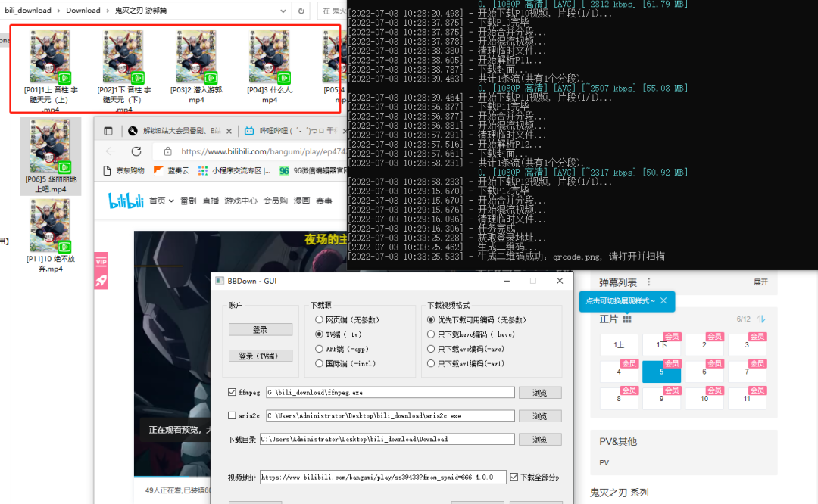The width and height of the screenshot is (818, 504).
Task: Close the 解锁B站大会员番剧 browser tab
Action: (x=229, y=132)
